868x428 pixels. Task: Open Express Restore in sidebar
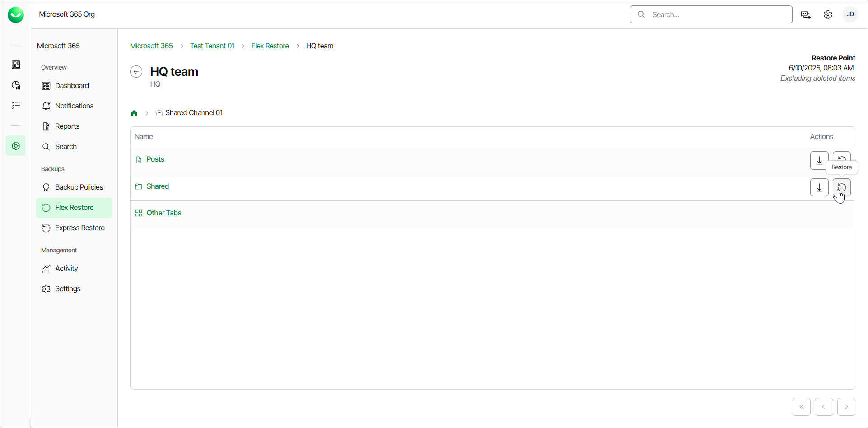(74, 228)
